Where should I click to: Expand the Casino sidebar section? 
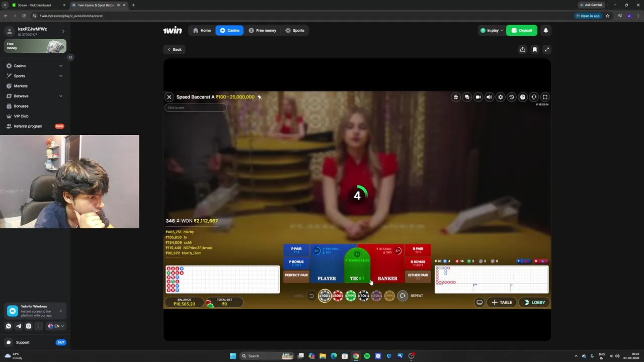point(34,66)
